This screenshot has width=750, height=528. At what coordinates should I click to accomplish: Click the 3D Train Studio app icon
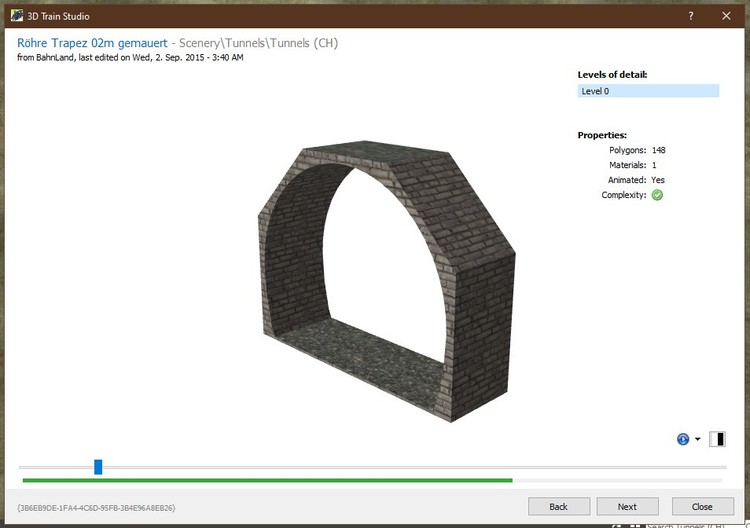pyautogui.click(x=13, y=16)
